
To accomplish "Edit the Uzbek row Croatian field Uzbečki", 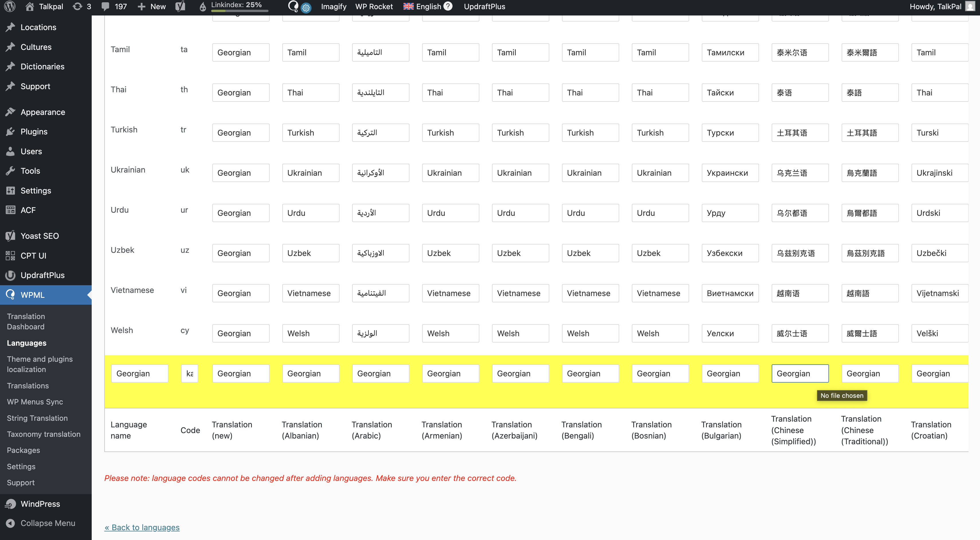I will pos(940,253).
